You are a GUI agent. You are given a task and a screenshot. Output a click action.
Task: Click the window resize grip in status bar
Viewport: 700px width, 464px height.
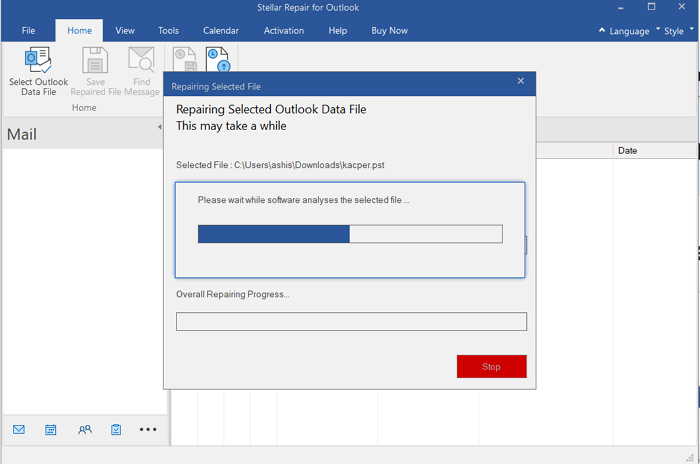coord(690,457)
